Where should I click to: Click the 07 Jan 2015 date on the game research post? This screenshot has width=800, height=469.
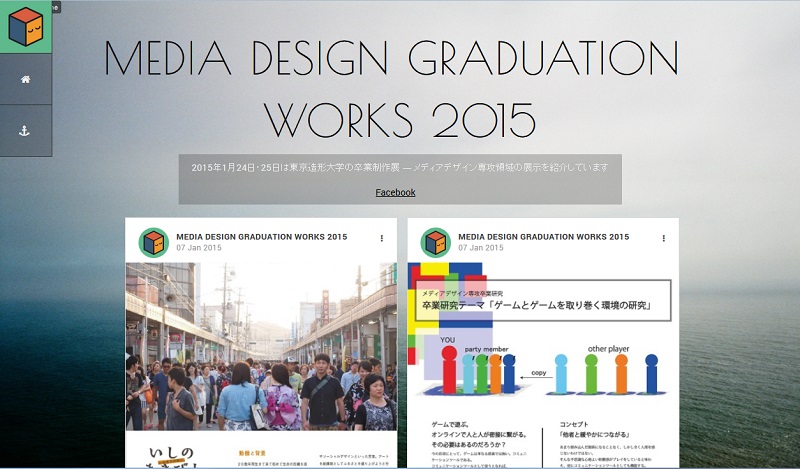point(481,248)
